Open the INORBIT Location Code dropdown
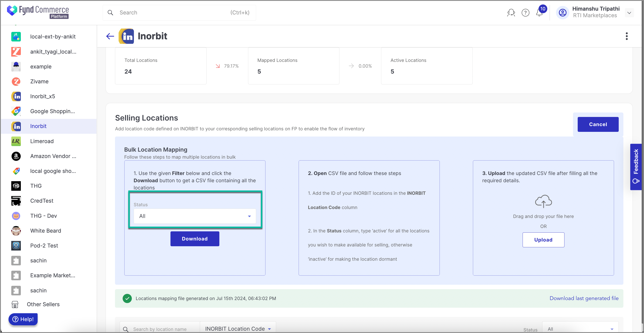644x333 pixels. [x=238, y=329]
